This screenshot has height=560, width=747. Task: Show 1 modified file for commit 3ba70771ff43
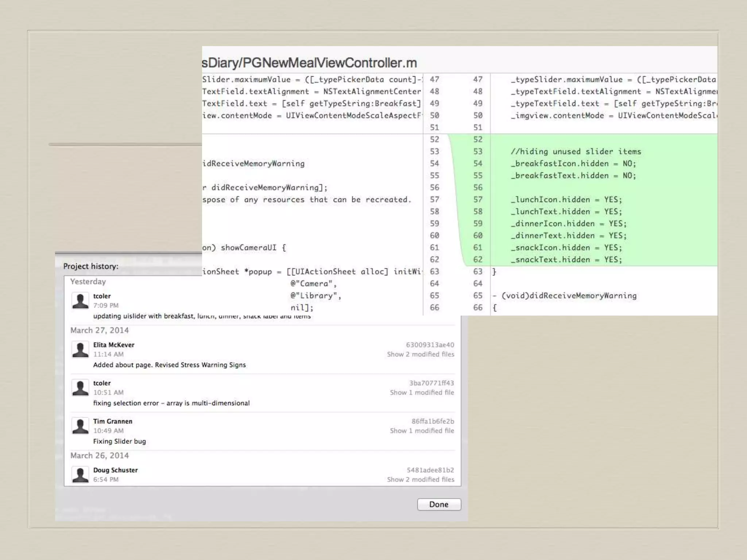coord(422,393)
